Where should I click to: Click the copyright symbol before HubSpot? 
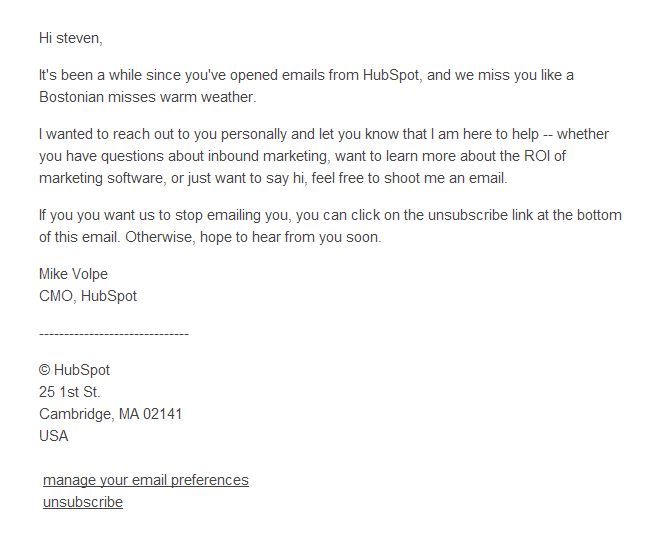[45, 370]
